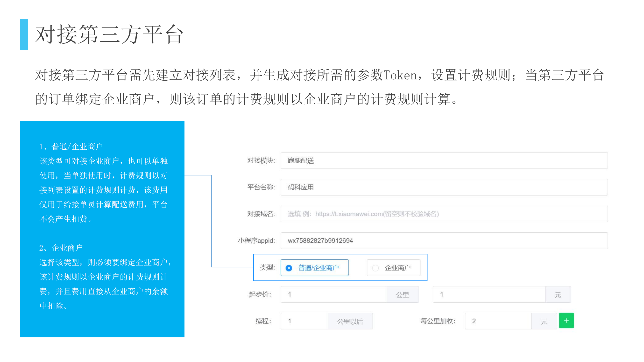Click the 元 unit in 起步价 row

click(x=558, y=294)
